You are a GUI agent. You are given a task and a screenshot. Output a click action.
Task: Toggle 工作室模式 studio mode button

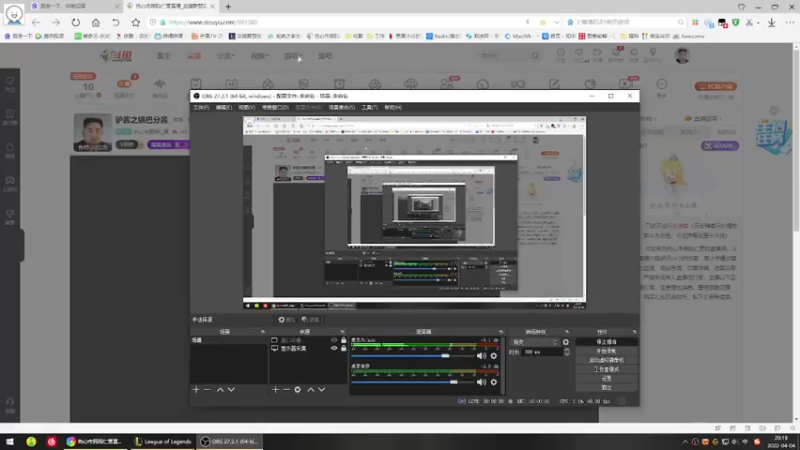[606, 369]
